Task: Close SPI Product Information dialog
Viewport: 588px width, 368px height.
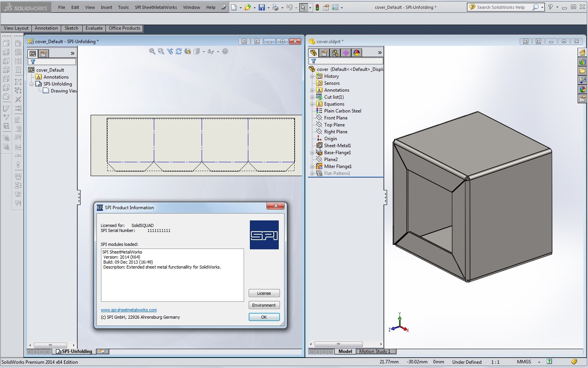Action: [x=276, y=206]
